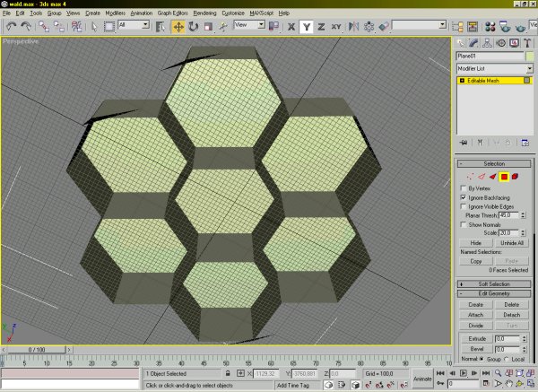Screen dimensions: 538x392
Task: Click the selection lock toggle icon
Action: pos(228,373)
